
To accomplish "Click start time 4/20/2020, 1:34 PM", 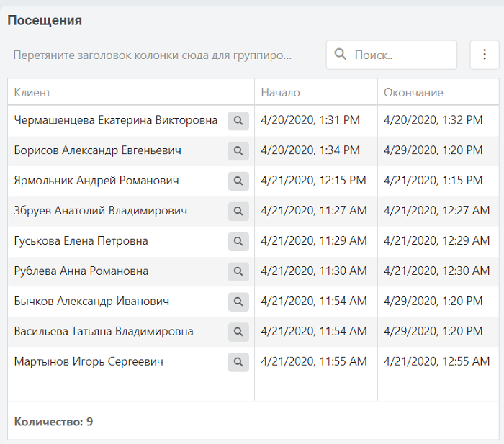I will coord(310,150).
